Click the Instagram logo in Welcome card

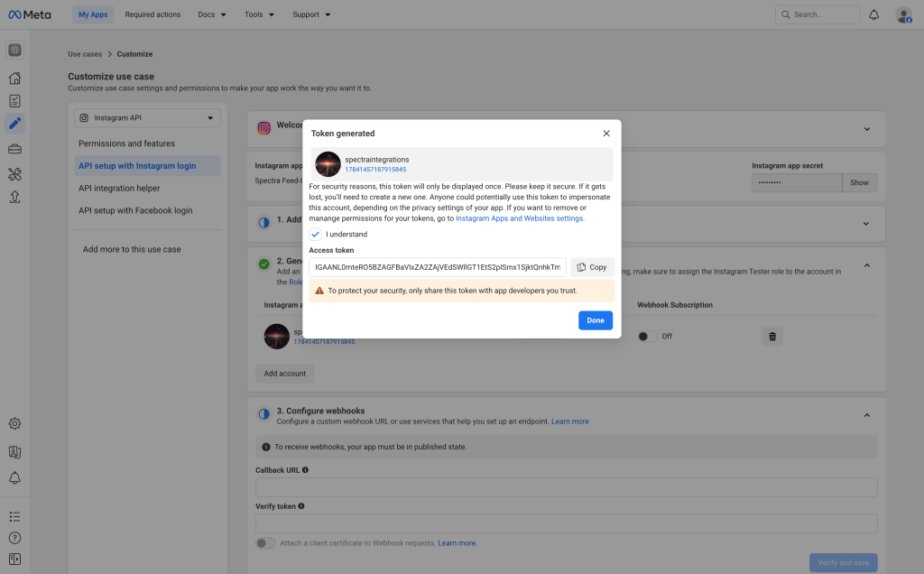pos(264,128)
